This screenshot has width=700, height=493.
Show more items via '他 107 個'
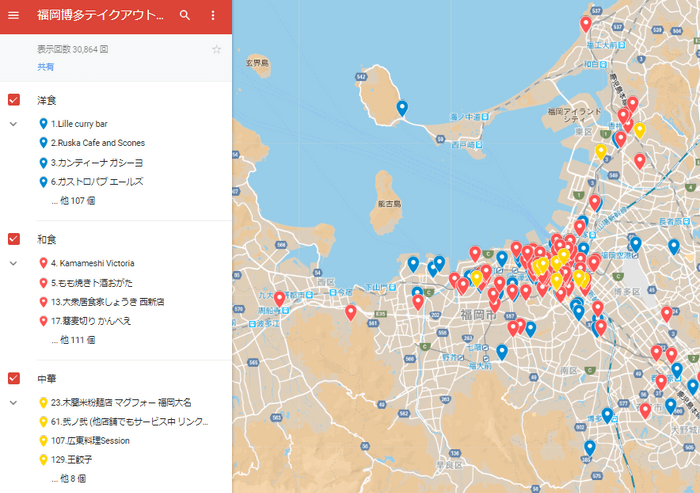coord(73,201)
